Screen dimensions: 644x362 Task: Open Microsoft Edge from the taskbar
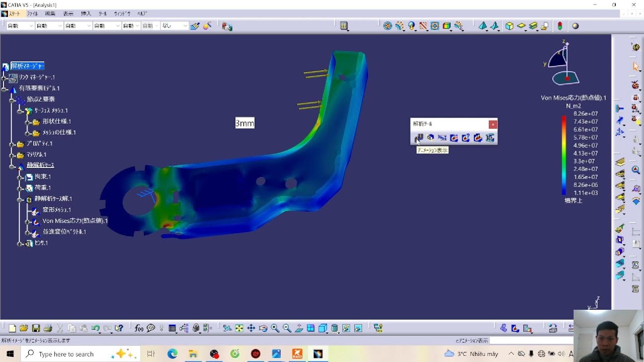tap(173, 354)
